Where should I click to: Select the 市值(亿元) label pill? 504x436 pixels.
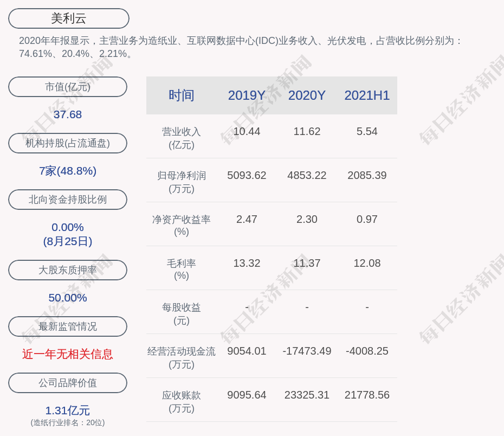pyautogui.click(x=68, y=87)
